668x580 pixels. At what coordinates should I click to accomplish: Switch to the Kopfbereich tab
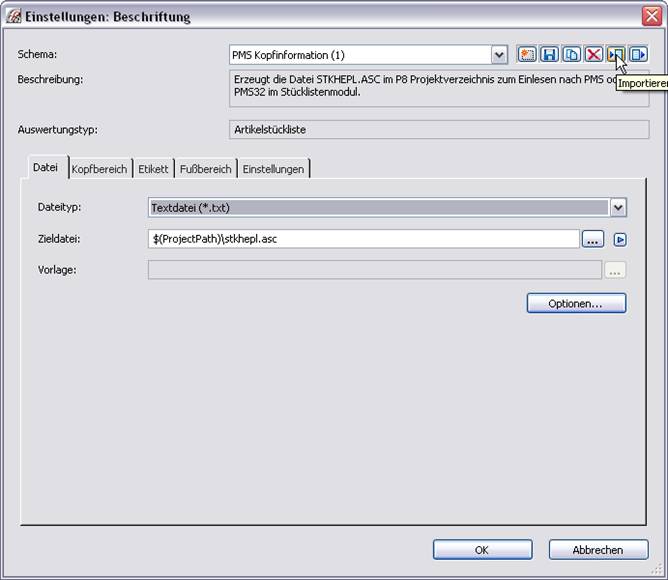coord(99,169)
